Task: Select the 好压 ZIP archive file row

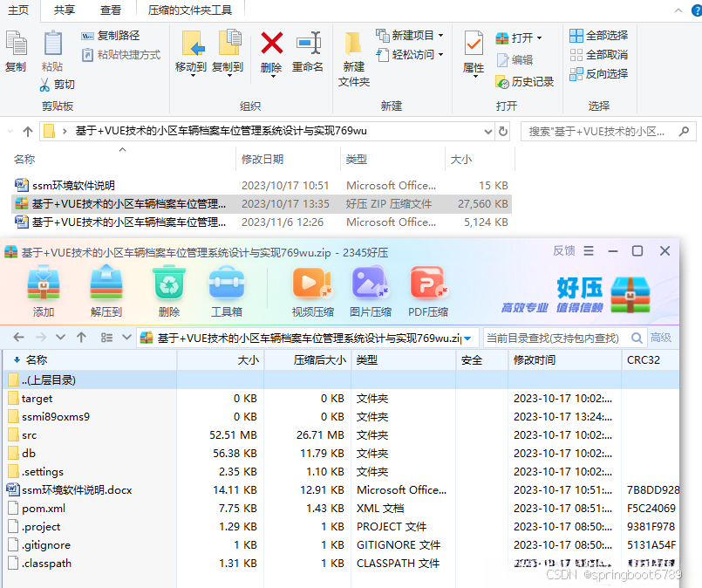Action: (262, 204)
